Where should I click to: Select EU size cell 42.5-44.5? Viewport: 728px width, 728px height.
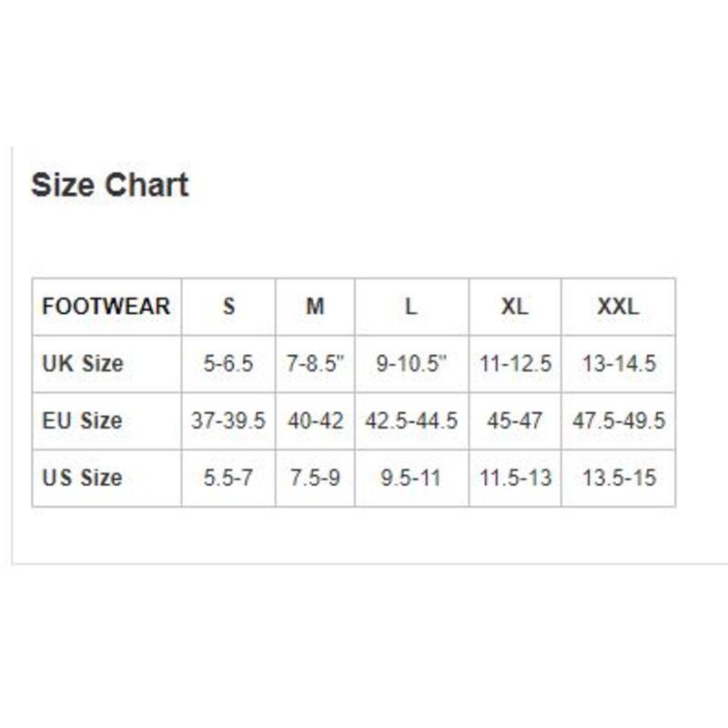click(x=412, y=421)
